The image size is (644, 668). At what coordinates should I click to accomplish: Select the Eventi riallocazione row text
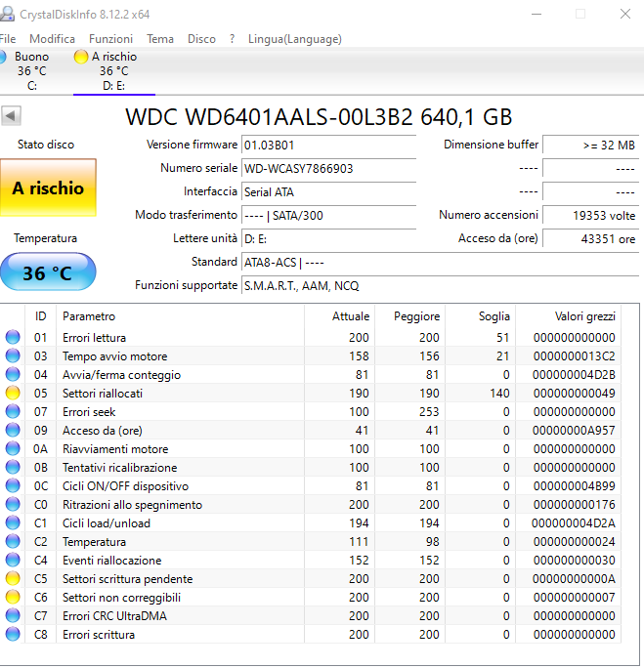pyautogui.click(x=111, y=561)
